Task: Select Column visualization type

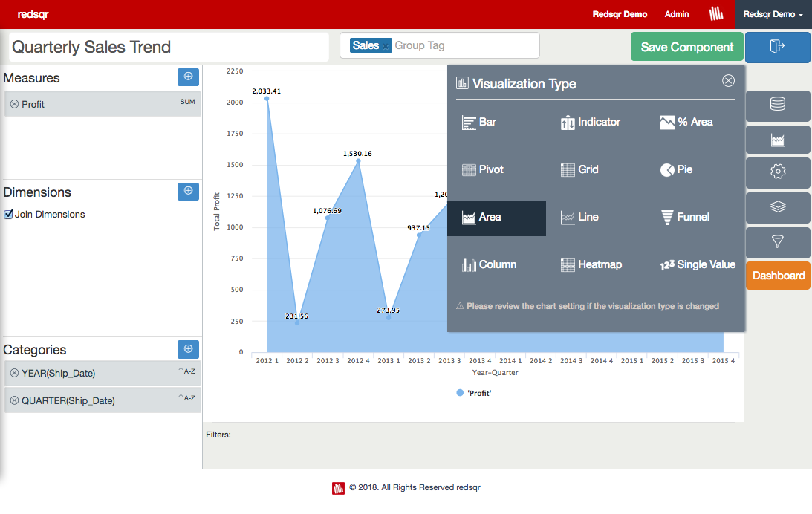Action: coord(489,265)
